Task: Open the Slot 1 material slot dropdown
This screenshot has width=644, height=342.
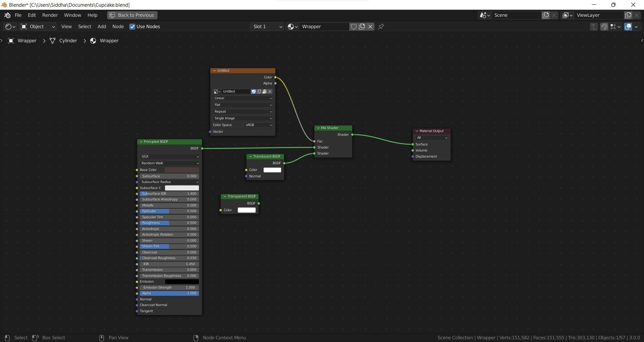Action: click(267, 26)
